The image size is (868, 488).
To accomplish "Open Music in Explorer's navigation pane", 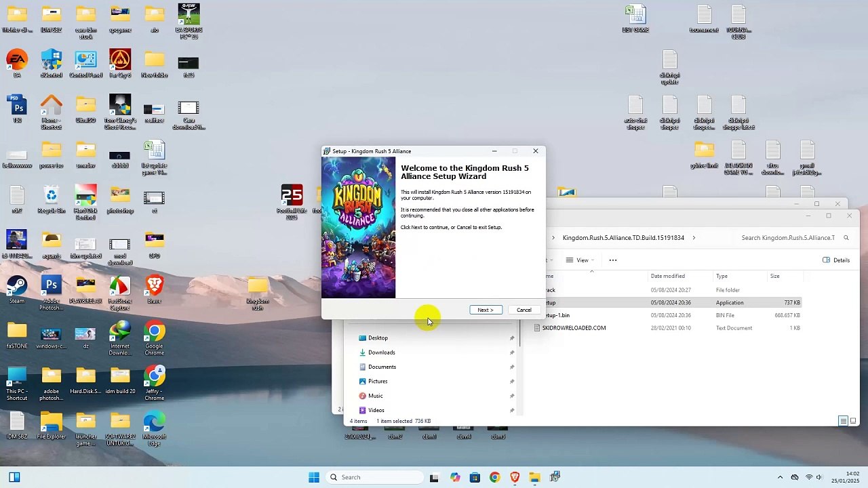I will tap(376, 396).
